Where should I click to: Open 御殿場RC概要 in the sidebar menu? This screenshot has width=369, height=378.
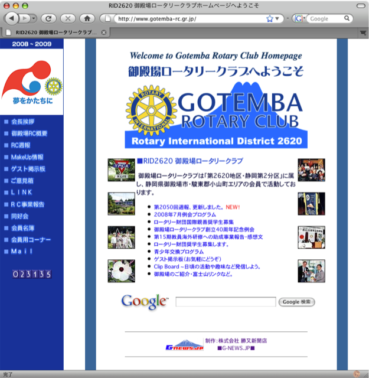click(x=29, y=133)
